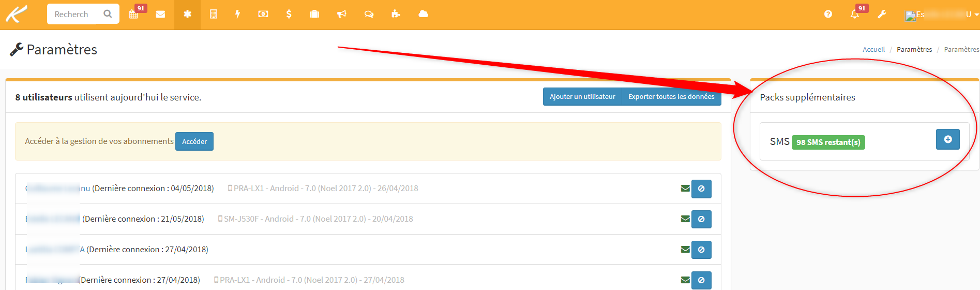Open the banknote money icon
Screen dimensions: 980x290
point(263,15)
